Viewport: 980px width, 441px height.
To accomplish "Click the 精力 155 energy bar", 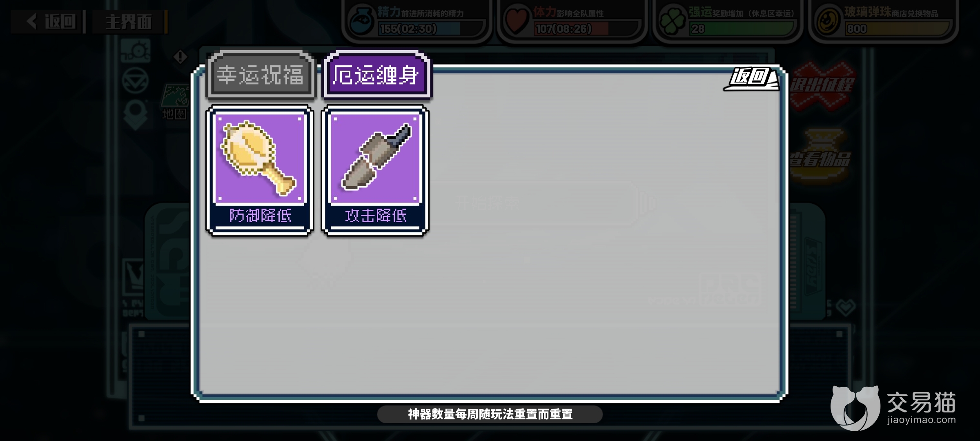I will coord(431,29).
